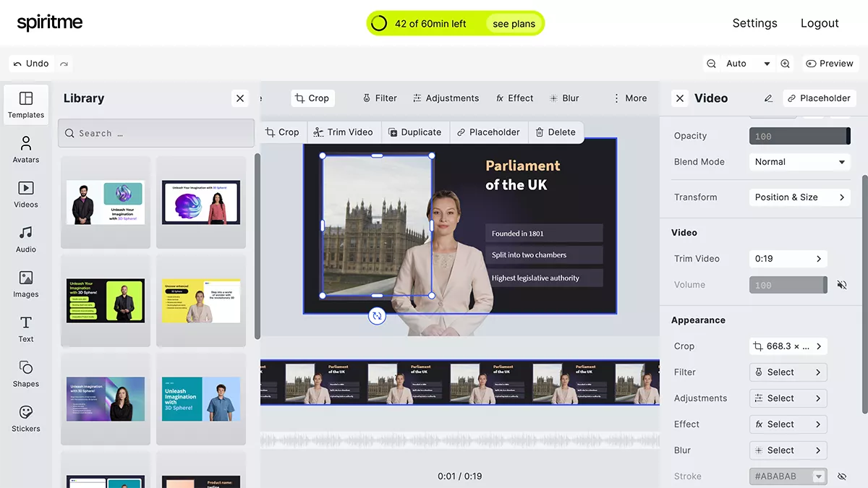Click the zoom in magnifier icon
The image size is (868, 488).
pos(785,64)
